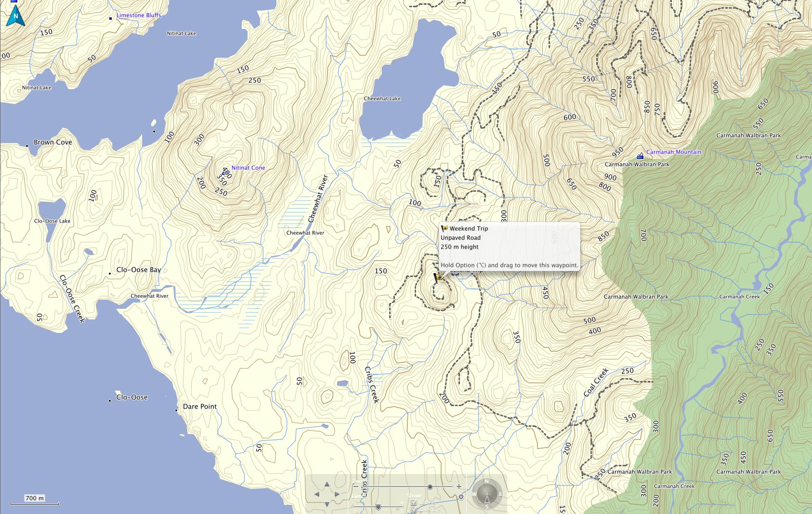This screenshot has height=514, width=812.
Task: Pan map right with the right arrow
Action: 337,494
